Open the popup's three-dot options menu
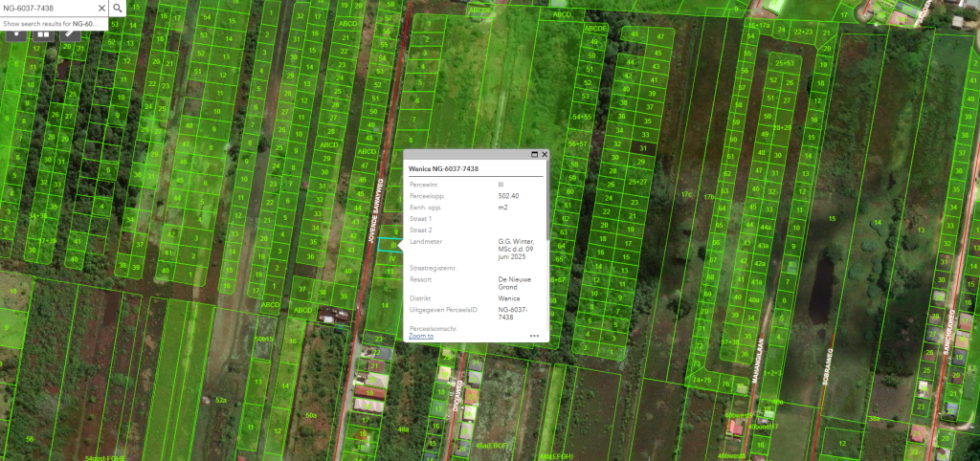 click(534, 336)
